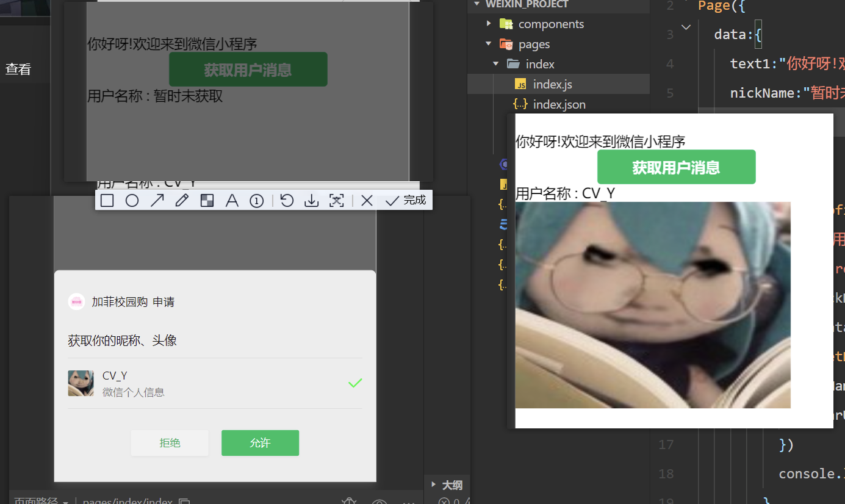Activate the mosaic blur tool

(207, 200)
